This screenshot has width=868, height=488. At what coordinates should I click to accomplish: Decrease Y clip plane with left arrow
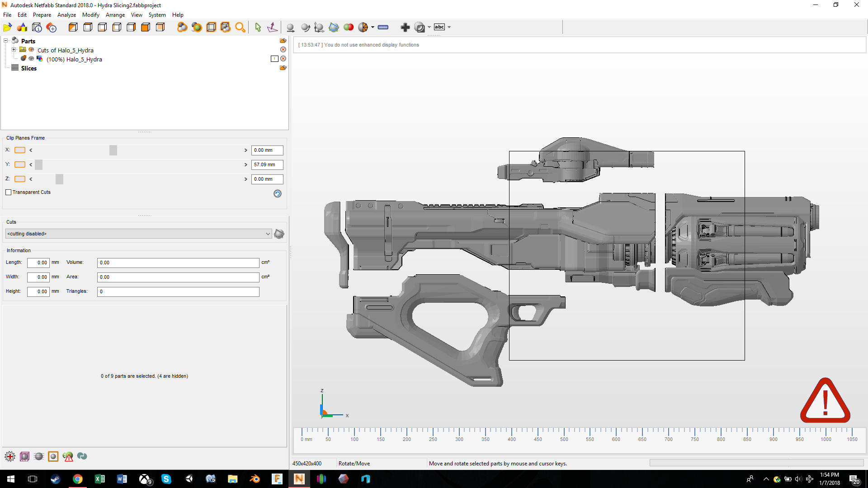point(31,165)
